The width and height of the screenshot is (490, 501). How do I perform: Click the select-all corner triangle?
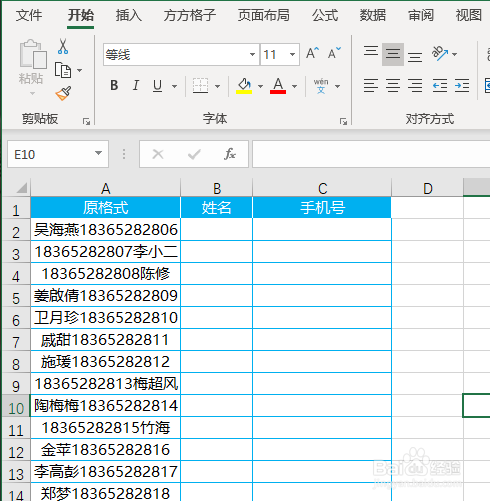[22, 188]
